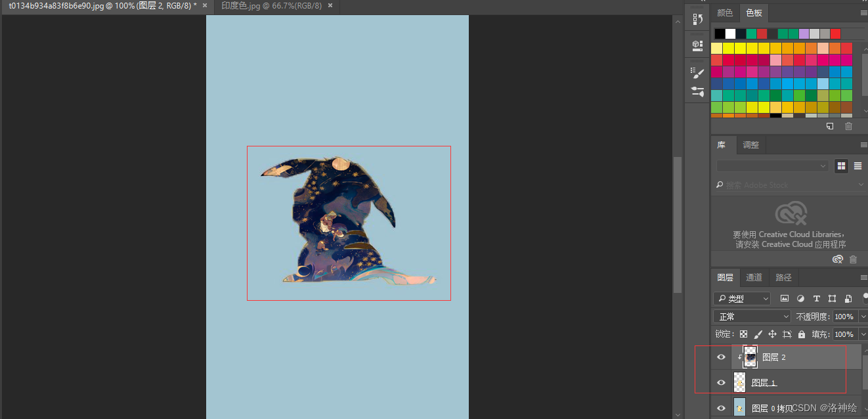Open the 填充 fill slider dropdown arrow

tap(863, 334)
